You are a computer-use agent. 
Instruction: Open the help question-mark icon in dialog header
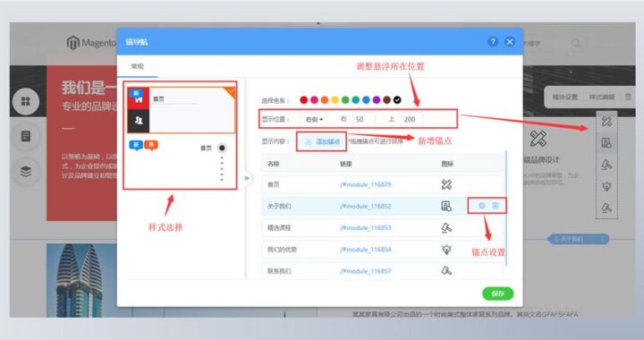(x=493, y=41)
